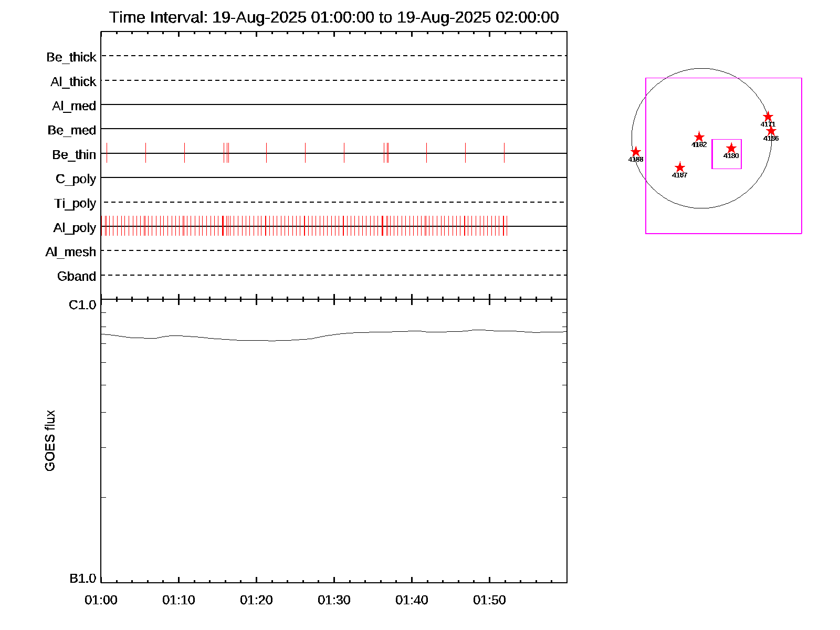Select the C_poly filter label
The height and width of the screenshot is (630, 840).
76,179
